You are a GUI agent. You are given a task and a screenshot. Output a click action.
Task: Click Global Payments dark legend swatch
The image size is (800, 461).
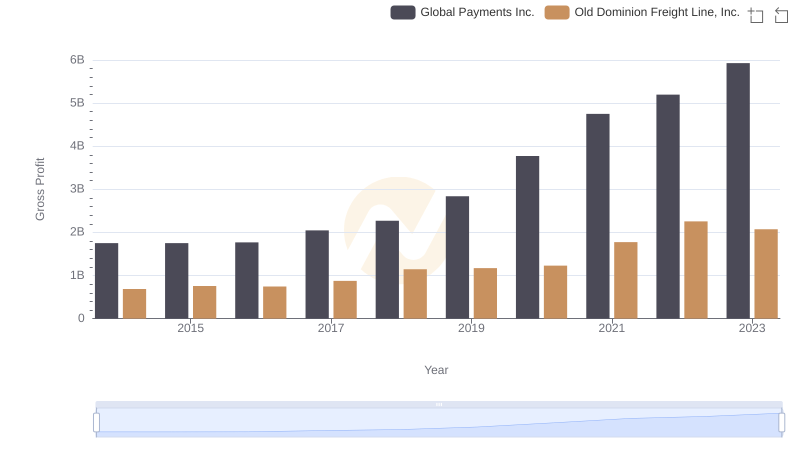coord(403,12)
